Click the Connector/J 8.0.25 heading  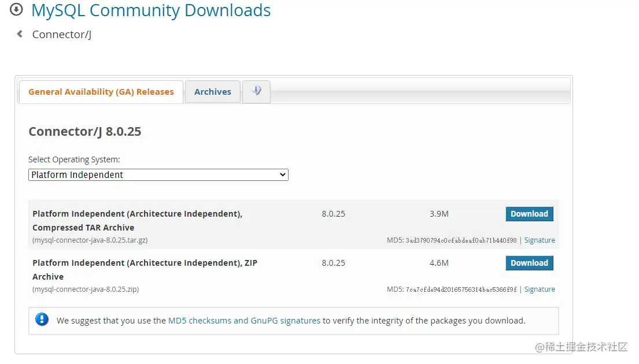pos(85,132)
